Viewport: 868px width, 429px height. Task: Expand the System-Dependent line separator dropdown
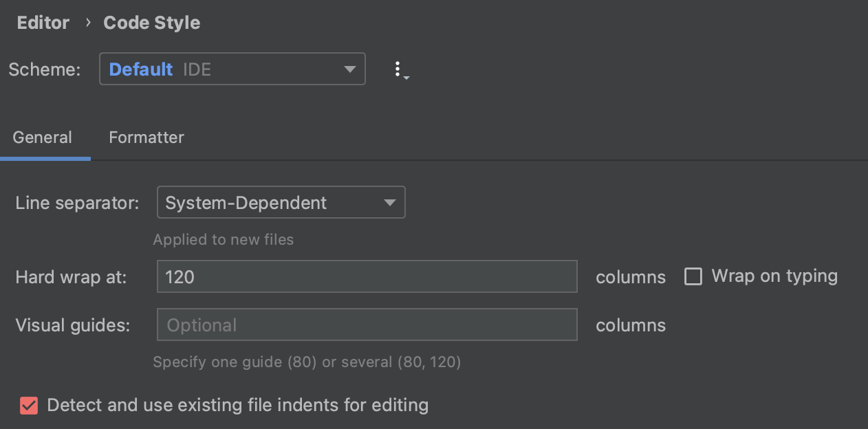point(281,203)
